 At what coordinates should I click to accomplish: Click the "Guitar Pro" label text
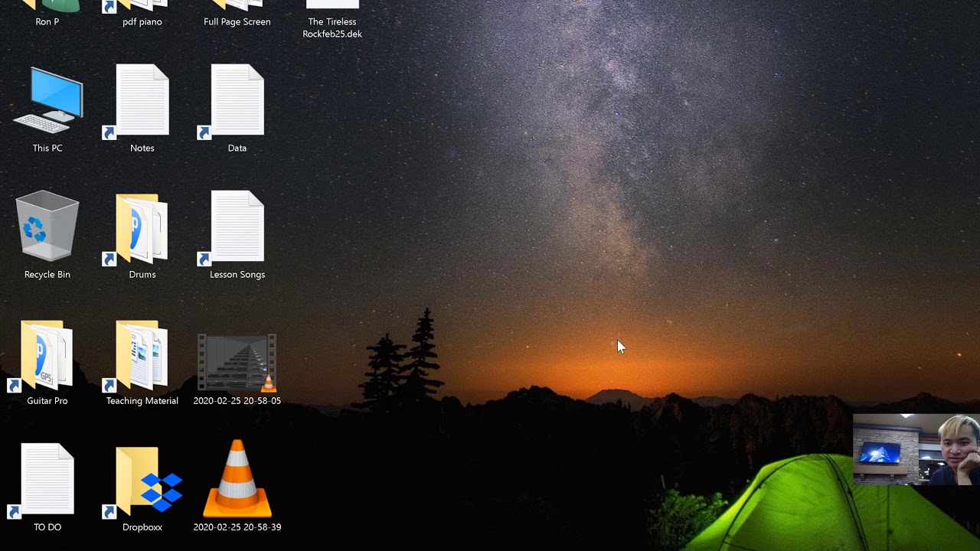click(x=47, y=401)
